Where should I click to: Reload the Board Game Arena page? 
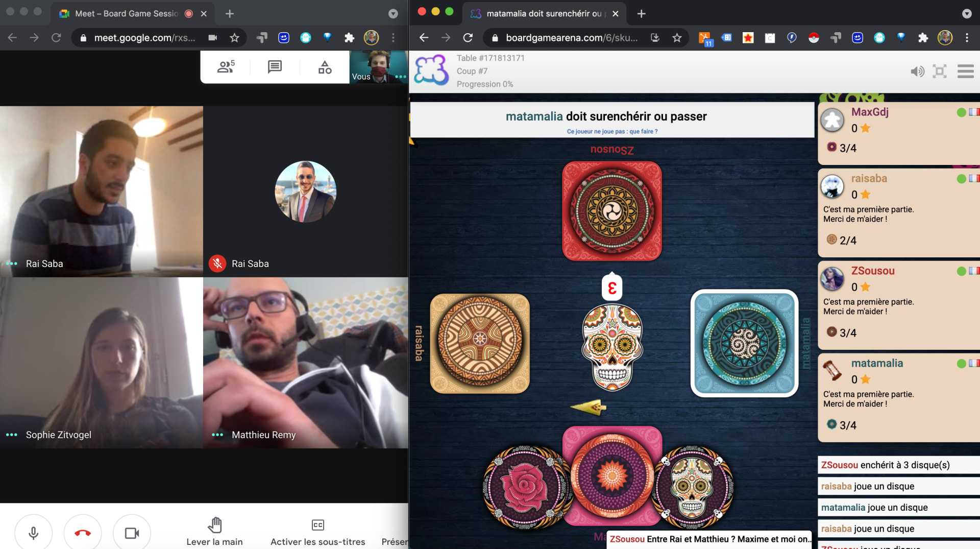(468, 38)
